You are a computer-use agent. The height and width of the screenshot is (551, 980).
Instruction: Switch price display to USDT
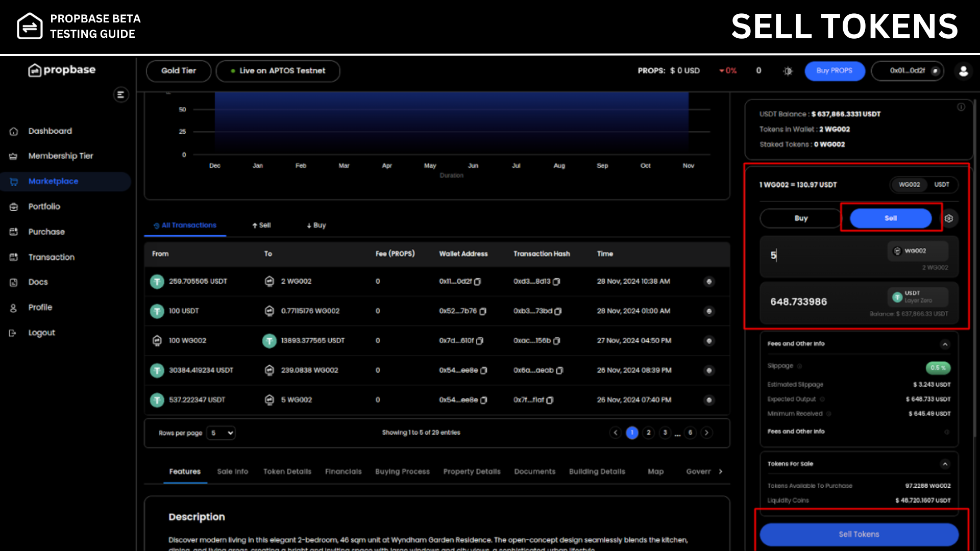point(941,185)
